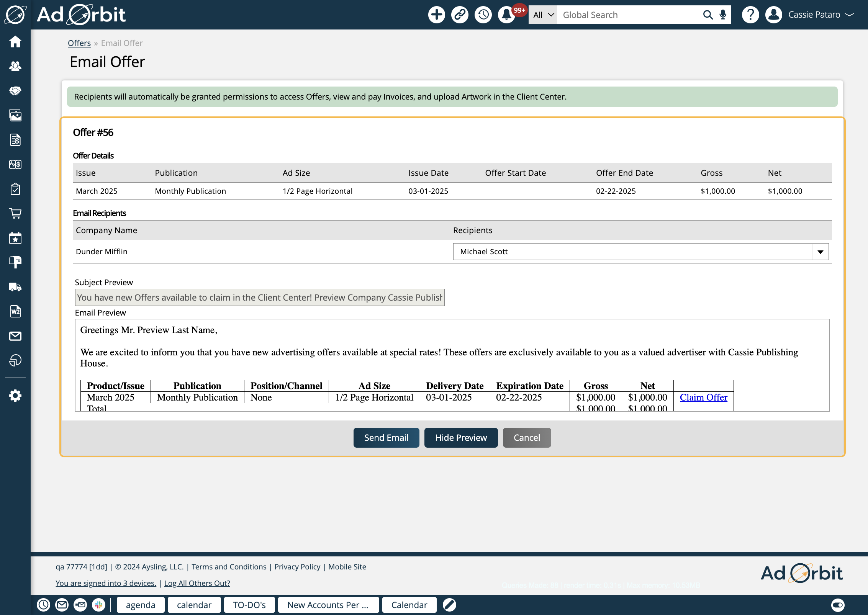Click the home icon in sidebar
Screen dimensions: 868x615
click(15, 42)
